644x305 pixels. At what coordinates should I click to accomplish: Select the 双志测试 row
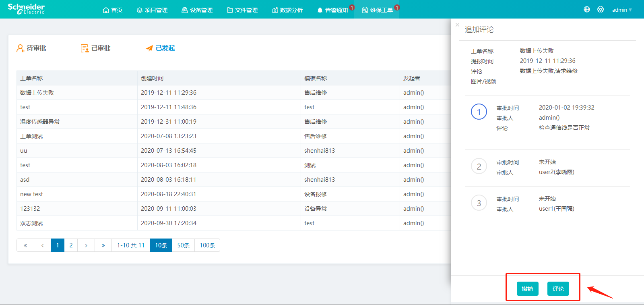(x=233, y=223)
